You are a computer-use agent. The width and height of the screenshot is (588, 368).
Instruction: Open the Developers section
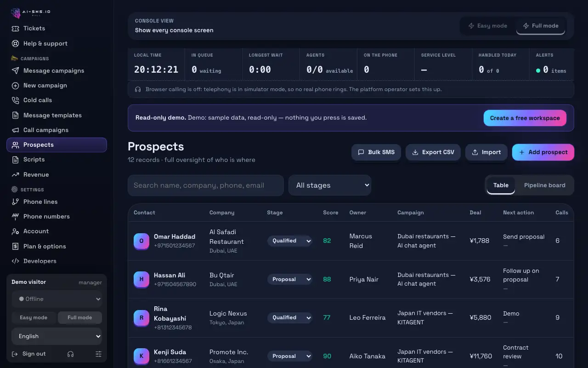click(57, 261)
